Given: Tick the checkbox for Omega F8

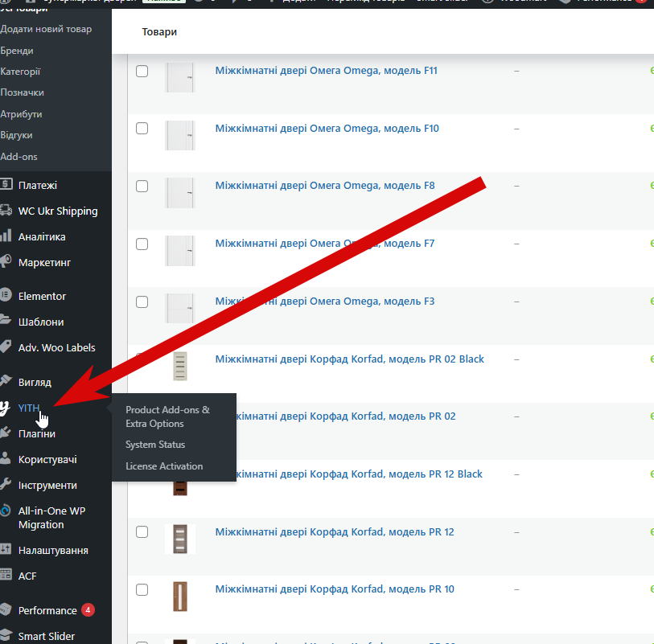Looking at the screenshot, I should pos(142,186).
